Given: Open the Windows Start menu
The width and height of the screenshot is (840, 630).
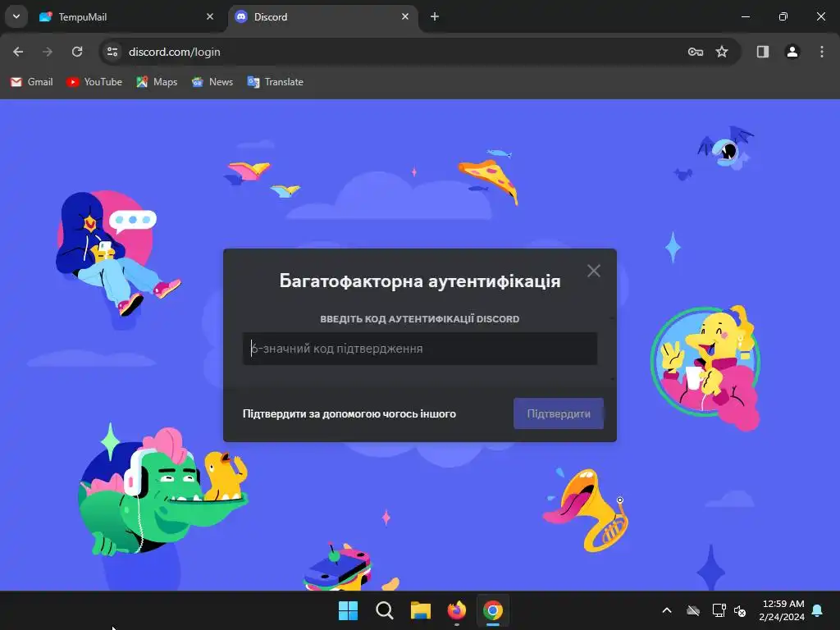Looking at the screenshot, I should point(348,610).
